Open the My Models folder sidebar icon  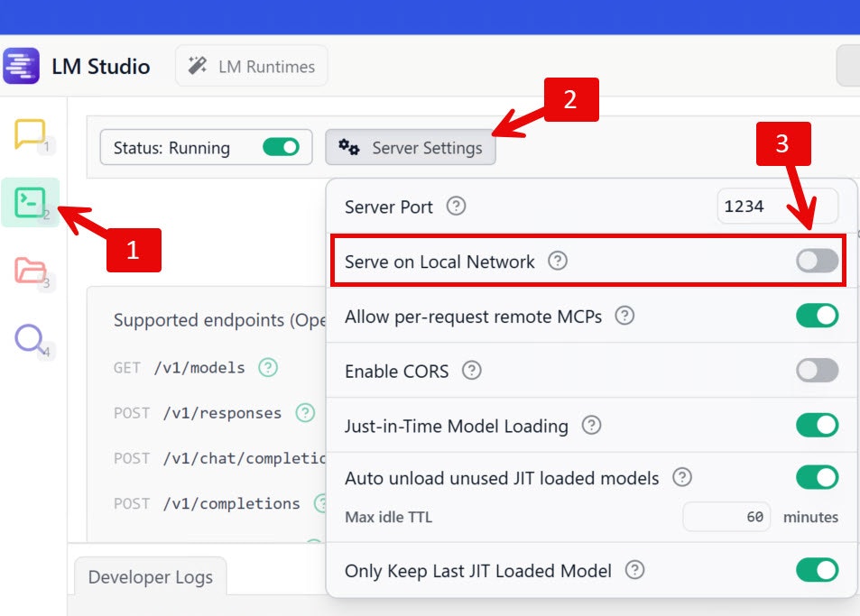tap(30, 270)
